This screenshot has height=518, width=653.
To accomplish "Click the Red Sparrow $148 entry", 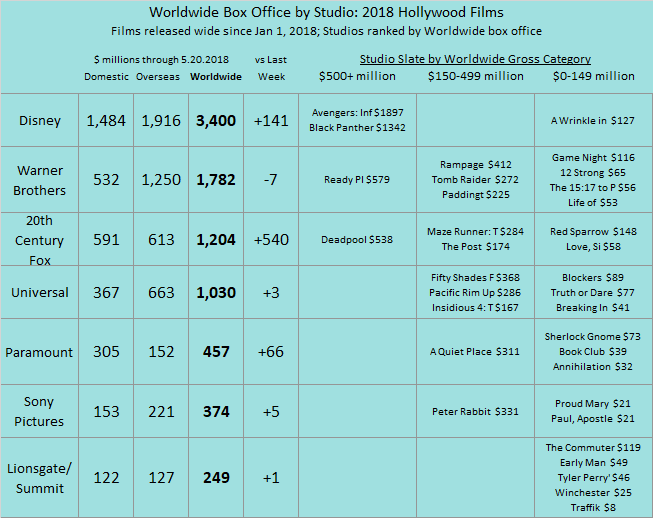I will pyautogui.click(x=593, y=232).
